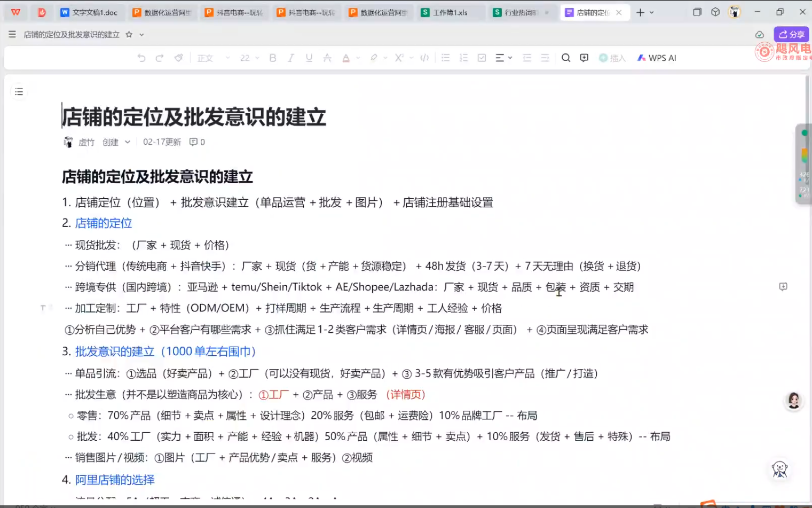Click the 店铺的定位 blue heading link

point(104,223)
